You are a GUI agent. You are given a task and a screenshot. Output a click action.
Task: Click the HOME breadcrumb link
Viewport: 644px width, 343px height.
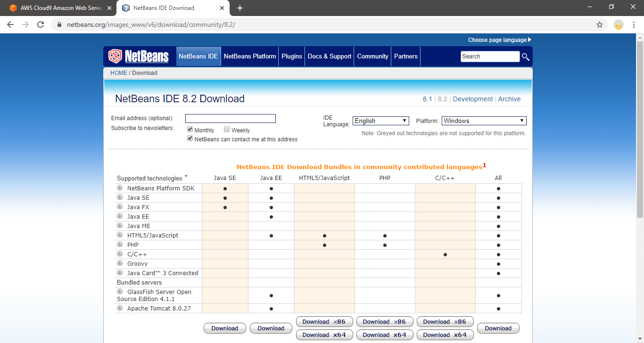tap(119, 73)
